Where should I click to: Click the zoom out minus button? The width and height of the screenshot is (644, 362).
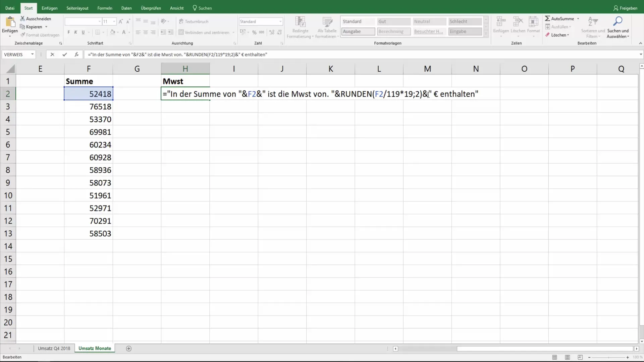pos(589,358)
